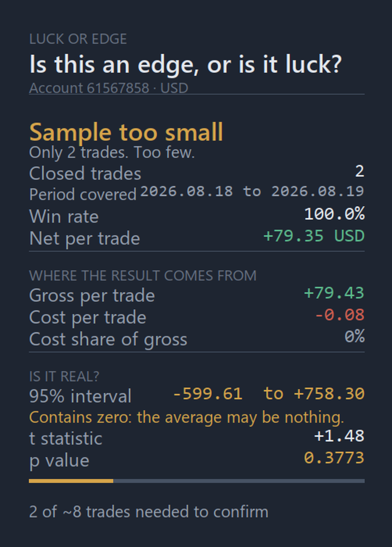Select the Account 61567858 · USD line
The image size is (392, 547).
tap(108, 88)
